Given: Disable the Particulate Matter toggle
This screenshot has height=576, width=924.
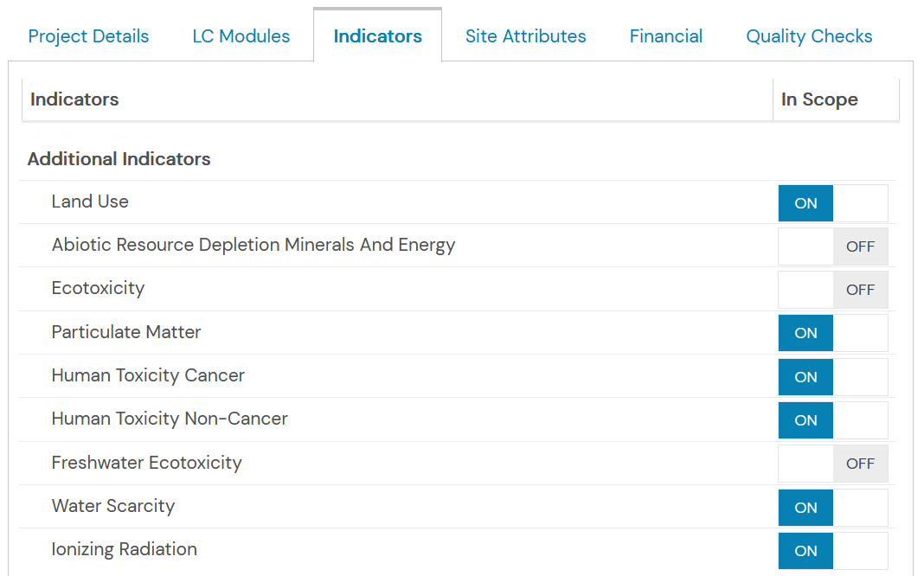Looking at the screenshot, I should [x=832, y=333].
